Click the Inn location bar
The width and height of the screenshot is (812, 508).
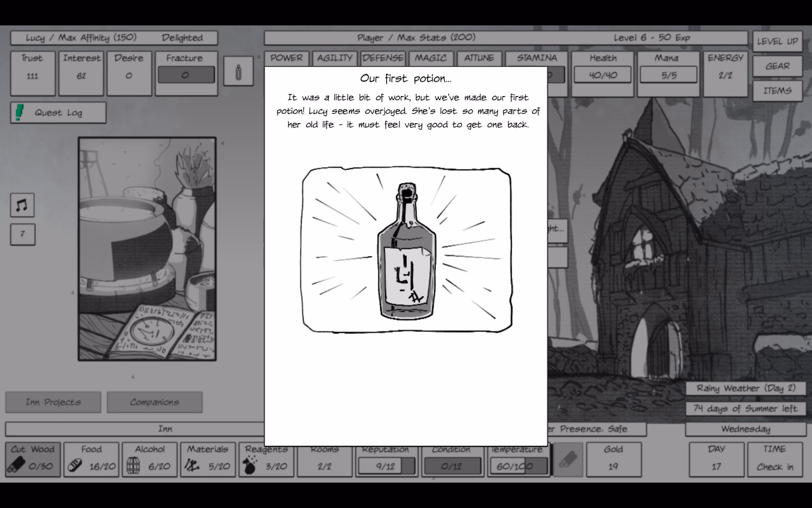(x=135, y=429)
